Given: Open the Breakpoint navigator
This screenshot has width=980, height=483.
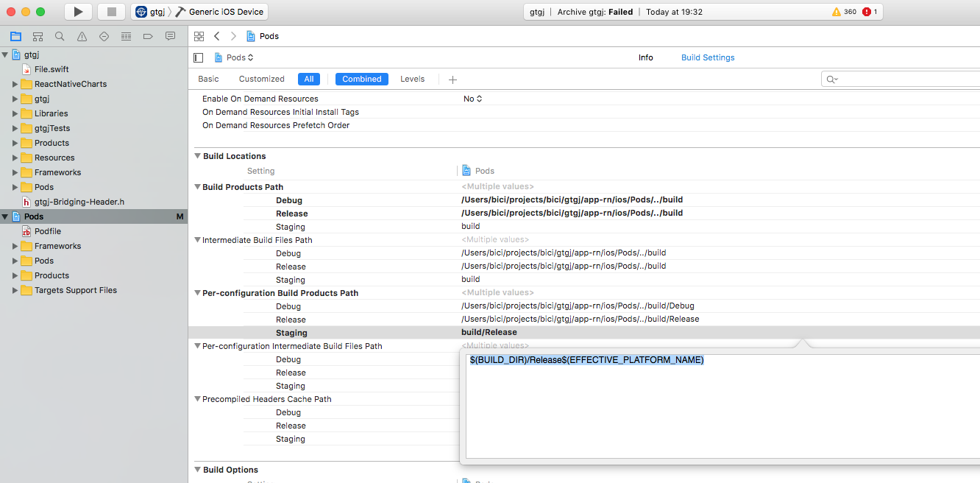Looking at the screenshot, I should [x=148, y=36].
